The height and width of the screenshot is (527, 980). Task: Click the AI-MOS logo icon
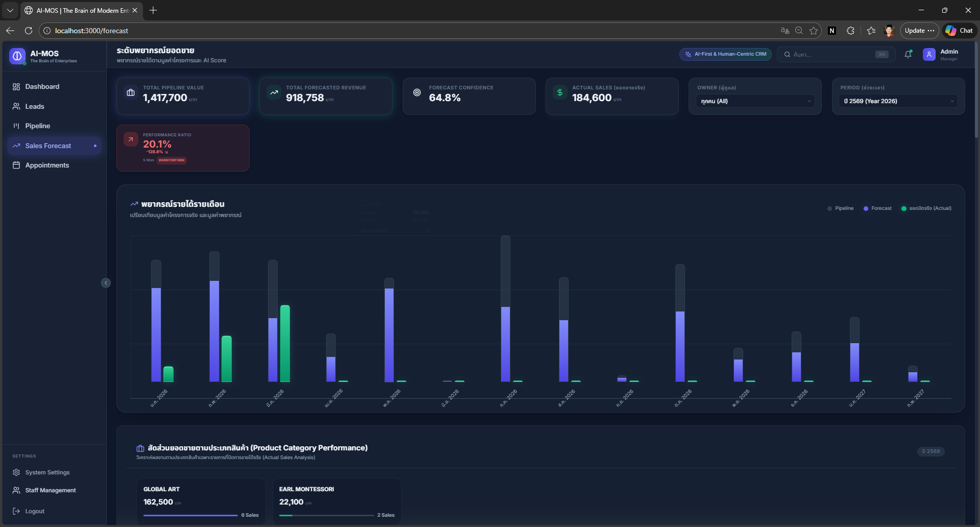pyautogui.click(x=17, y=56)
